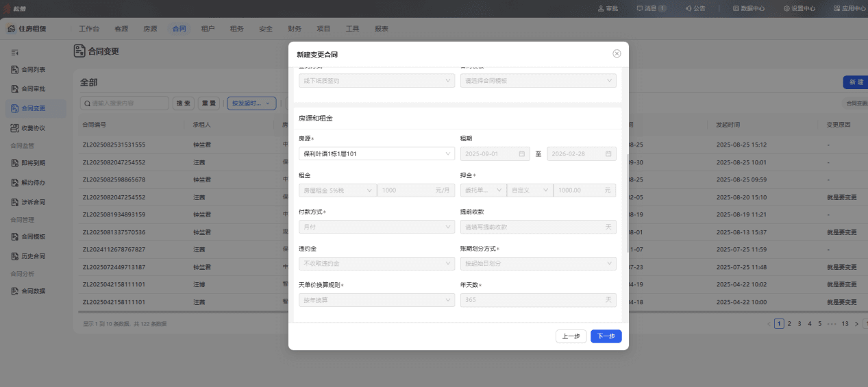Screen dimensions: 868x387
Task: Click the 合同列表 sidebar icon
Action: pyautogui.click(x=15, y=69)
